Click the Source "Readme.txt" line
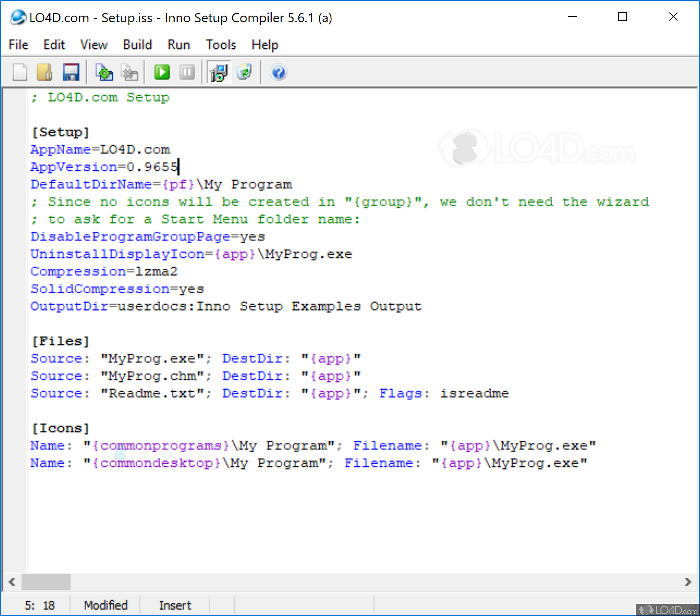700x616 pixels. [x=270, y=394]
